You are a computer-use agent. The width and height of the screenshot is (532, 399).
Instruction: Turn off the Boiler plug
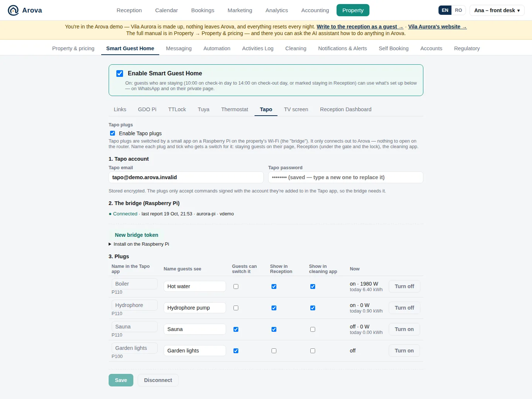click(x=404, y=286)
